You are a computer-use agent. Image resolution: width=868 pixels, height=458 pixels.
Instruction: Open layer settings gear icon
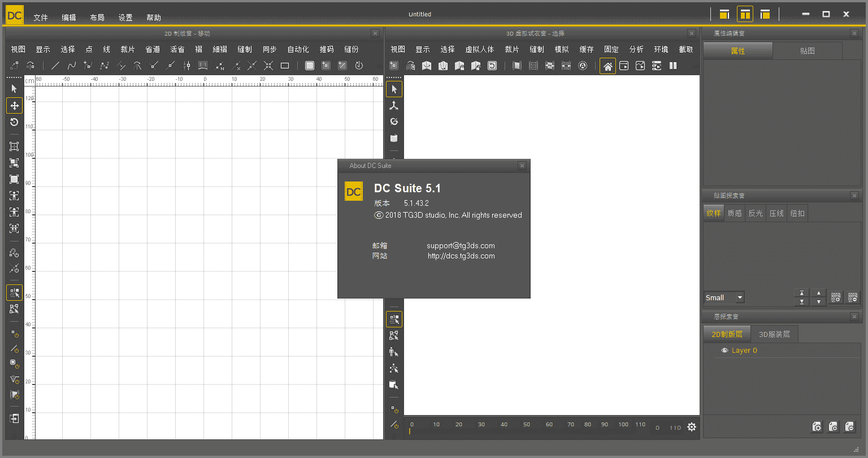tap(817, 427)
